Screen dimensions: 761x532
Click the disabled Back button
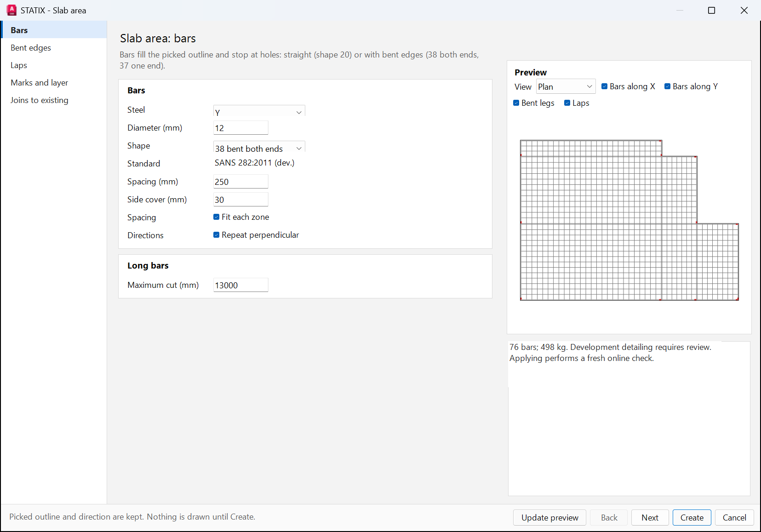(x=609, y=517)
